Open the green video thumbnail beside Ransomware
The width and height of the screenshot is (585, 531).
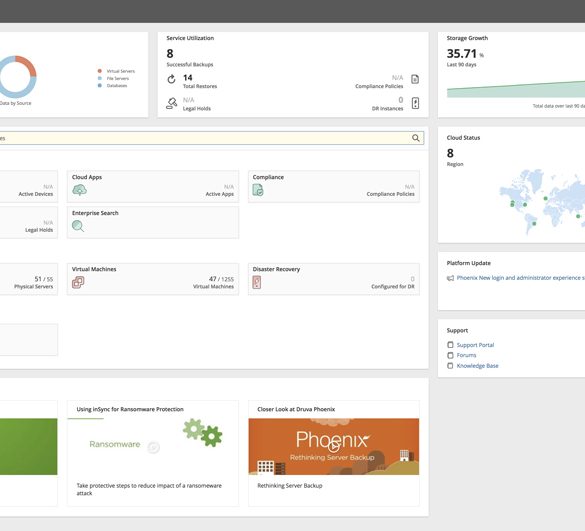click(28, 446)
